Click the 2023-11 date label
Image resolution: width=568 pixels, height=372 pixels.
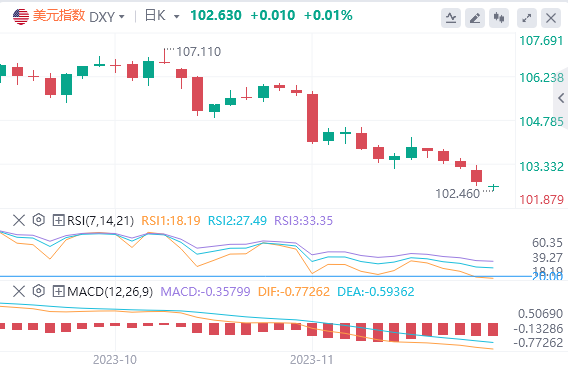312,360
